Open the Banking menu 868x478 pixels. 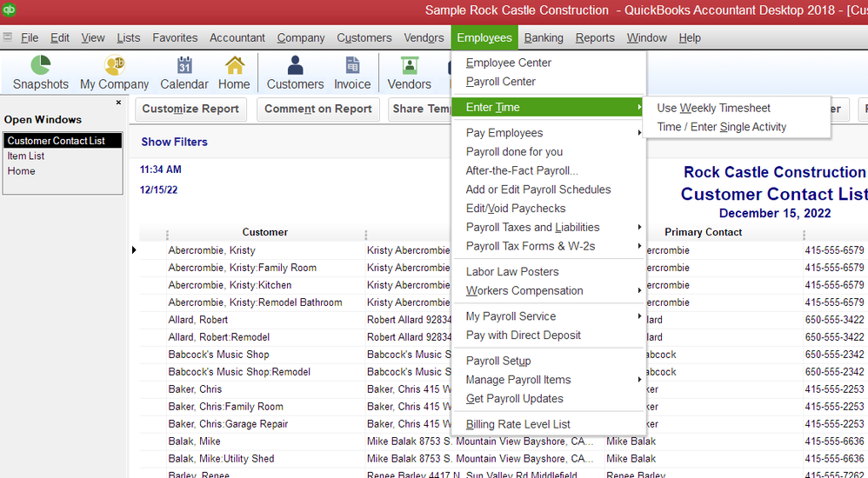(x=544, y=37)
